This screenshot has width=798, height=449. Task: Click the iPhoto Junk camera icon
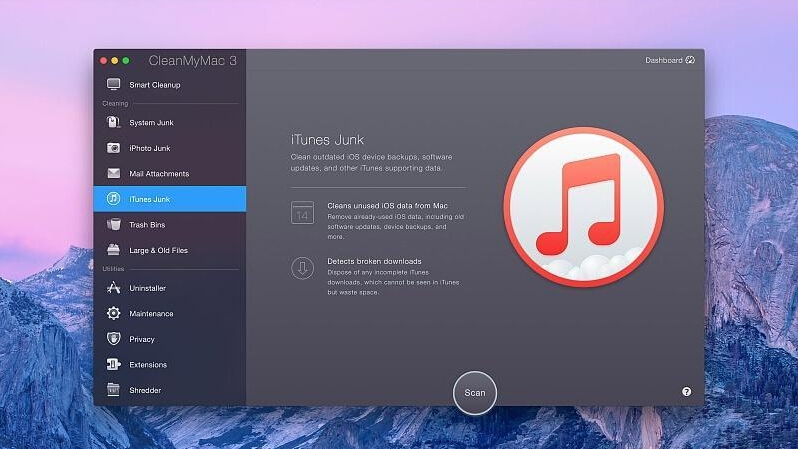(113, 148)
